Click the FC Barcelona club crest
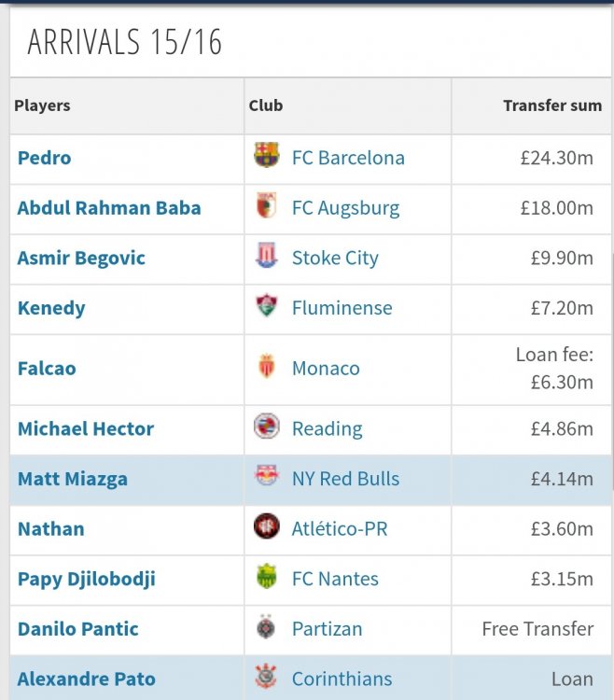This screenshot has width=614, height=700. coord(266,154)
